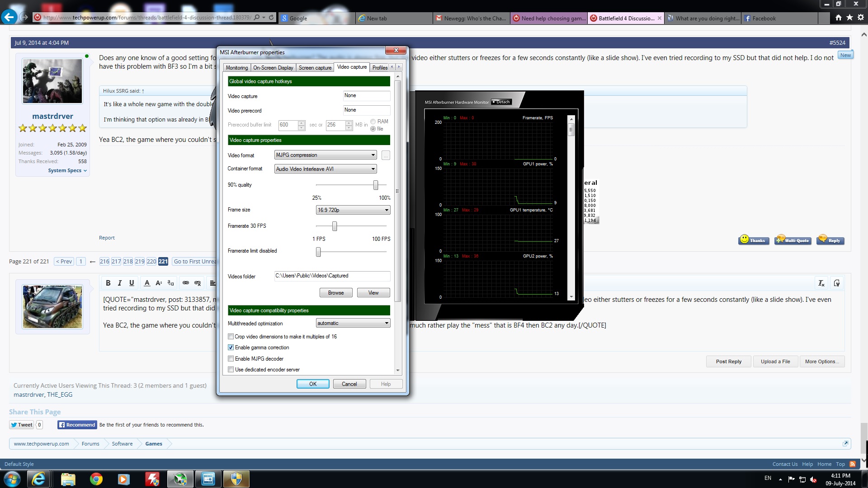This screenshot has height=488, width=868.
Task: Click the Post Reply button
Action: tap(729, 361)
